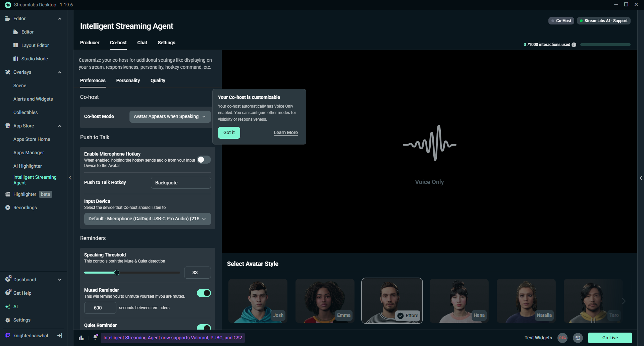Click the performance metrics icon in status bar
The image size is (644, 346).
click(x=81, y=338)
